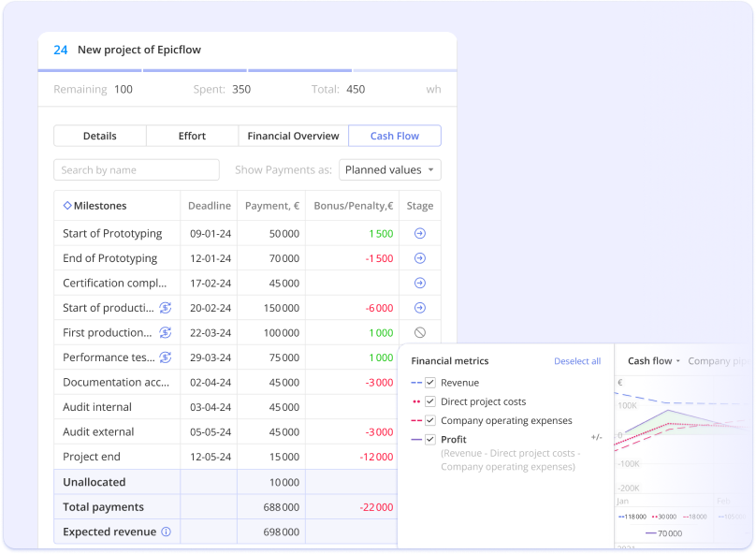Click stage arrow icon for Start of production row
Viewport: 756px width, 554px height.
click(x=420, y=308)
